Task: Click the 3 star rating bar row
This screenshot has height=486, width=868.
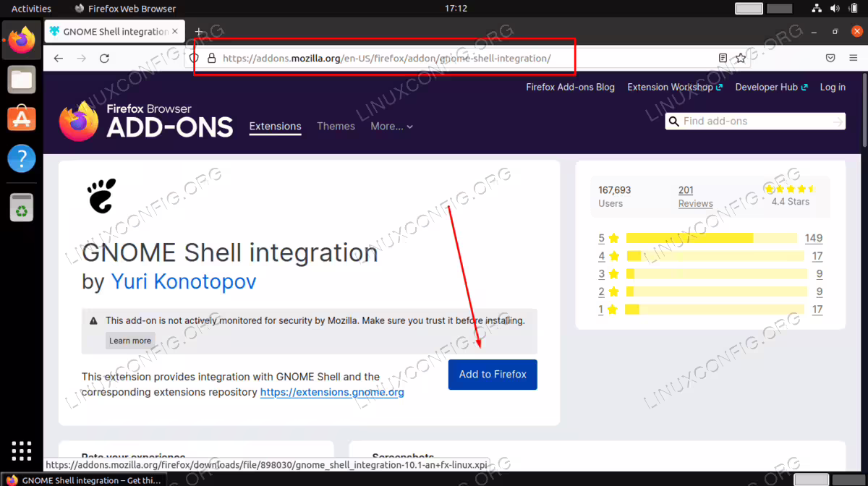Action: point(710,274)
